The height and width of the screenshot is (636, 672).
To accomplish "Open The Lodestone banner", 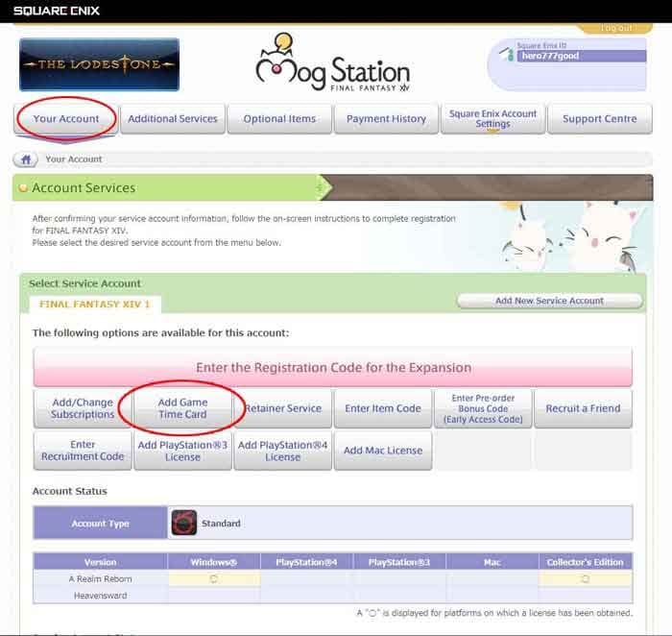I will click(100, 64).
